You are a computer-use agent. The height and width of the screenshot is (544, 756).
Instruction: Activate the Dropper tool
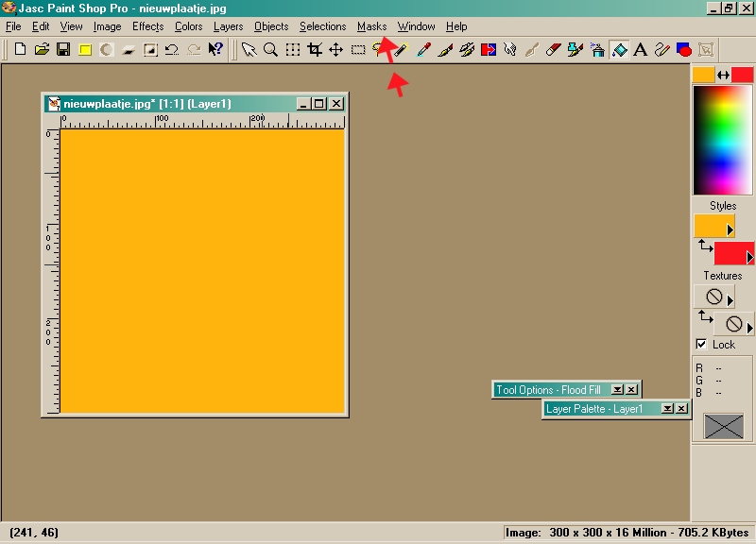[401, 50]
